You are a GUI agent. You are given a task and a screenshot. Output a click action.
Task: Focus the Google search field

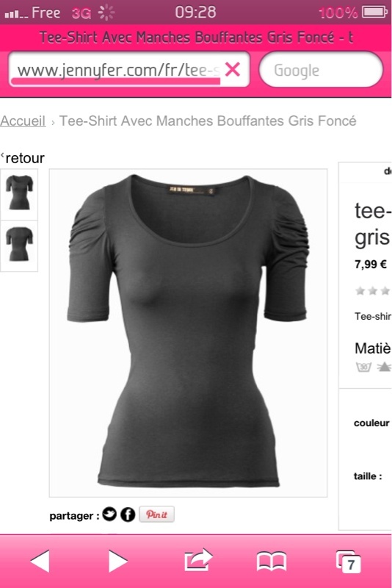(321, 70)
